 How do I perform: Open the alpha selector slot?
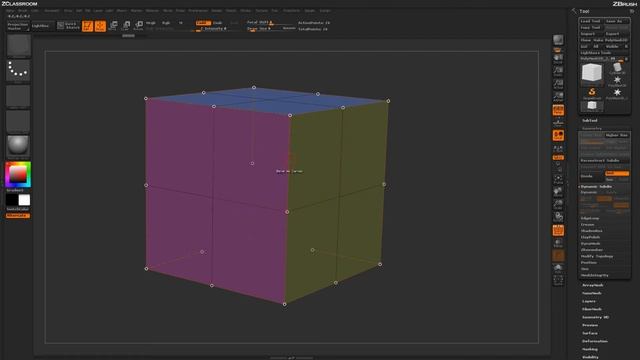point(18,96)
